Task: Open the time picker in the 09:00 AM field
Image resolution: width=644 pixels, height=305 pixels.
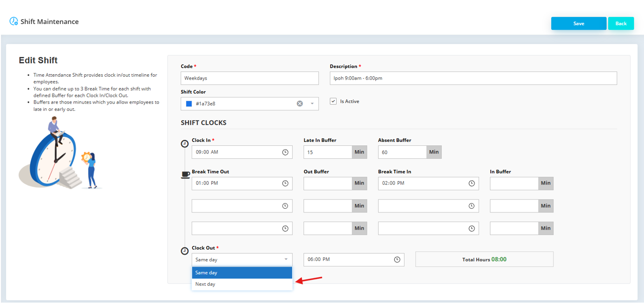Action: click(x=286, y=152)
